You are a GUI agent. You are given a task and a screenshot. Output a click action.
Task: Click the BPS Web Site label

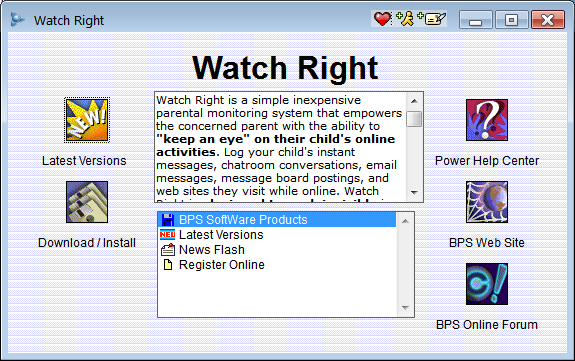(487, 243)
